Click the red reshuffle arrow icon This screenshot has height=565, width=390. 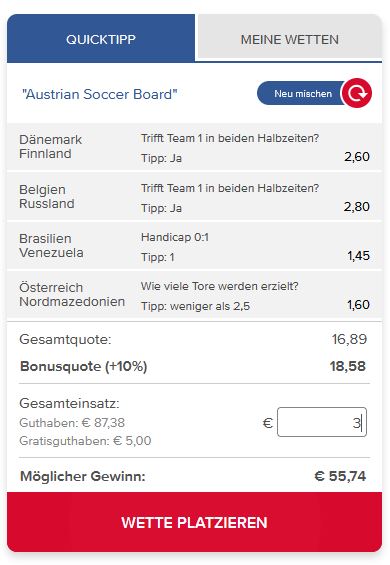(356, 93)
